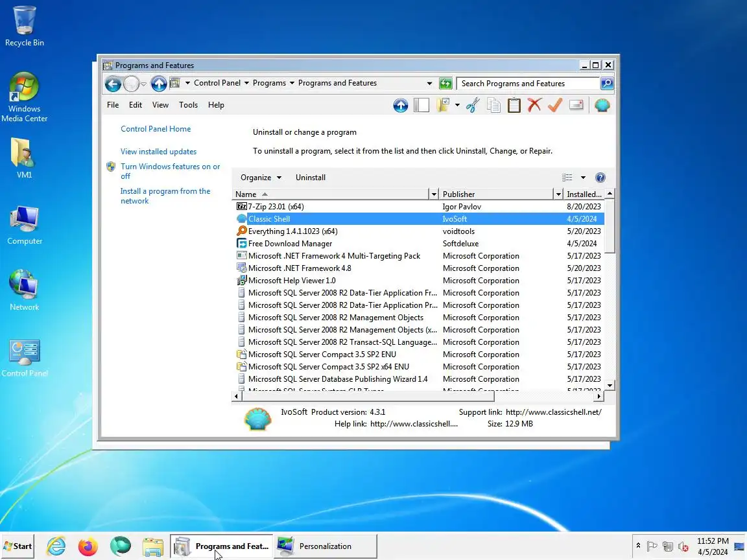Click the search magnifier icon

click(607, 84)
